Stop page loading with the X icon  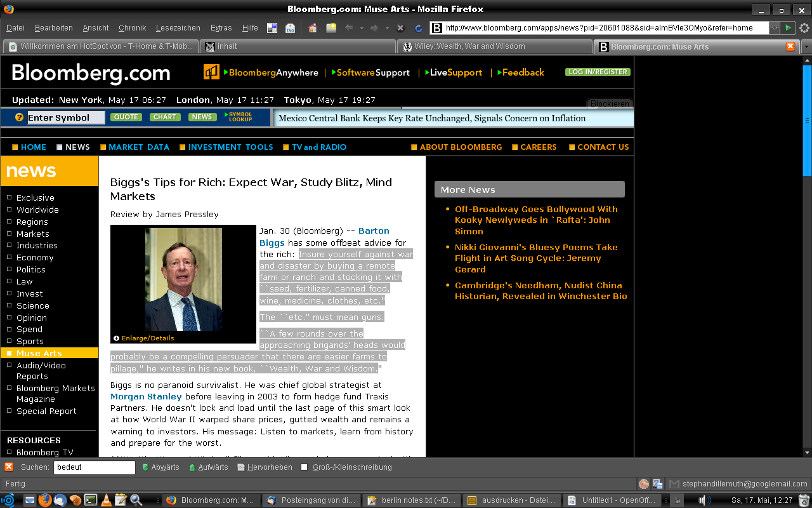pos(400,28)
